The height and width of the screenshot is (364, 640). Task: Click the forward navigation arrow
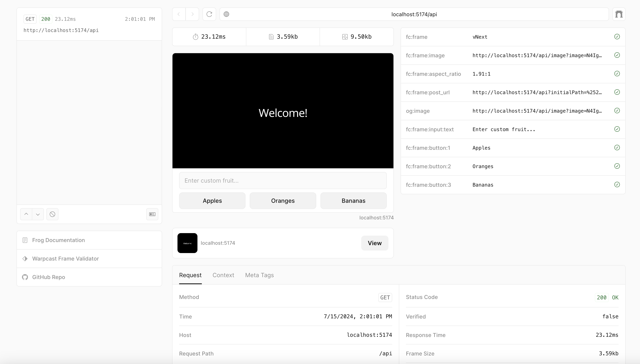(x=192, y=14)
